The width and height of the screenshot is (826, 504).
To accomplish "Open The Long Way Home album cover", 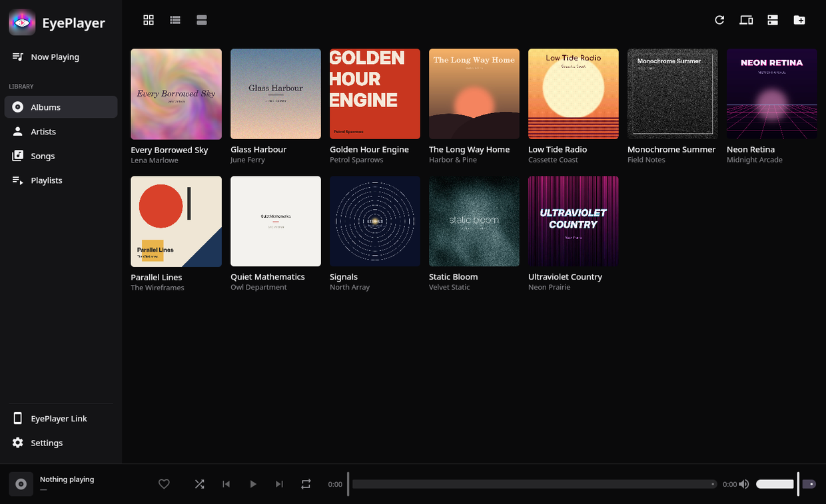I will click(x=474, y=94).
